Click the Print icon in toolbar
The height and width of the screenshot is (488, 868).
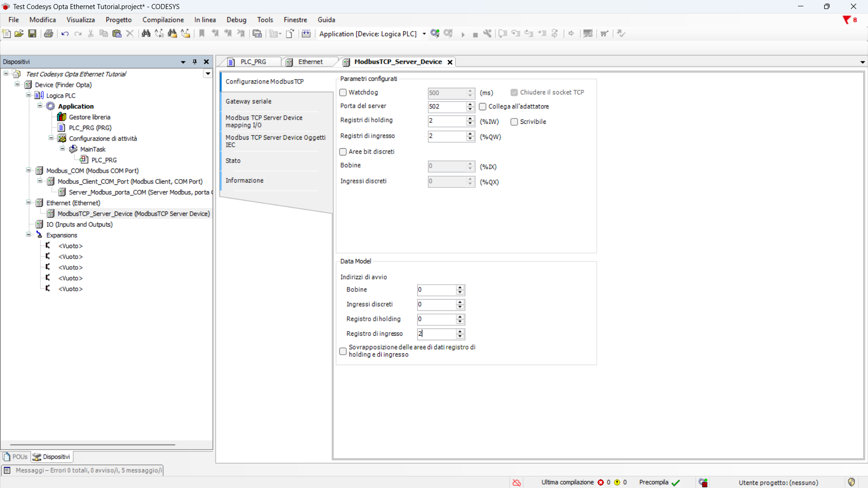click(48, 33)
